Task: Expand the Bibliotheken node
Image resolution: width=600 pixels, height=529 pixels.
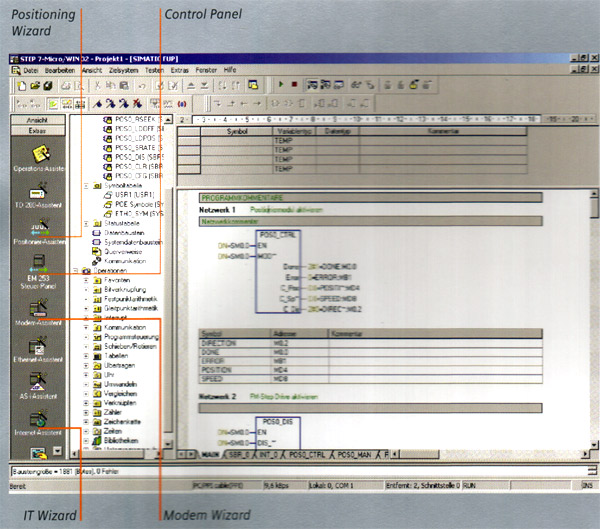Action: [86, 441]
